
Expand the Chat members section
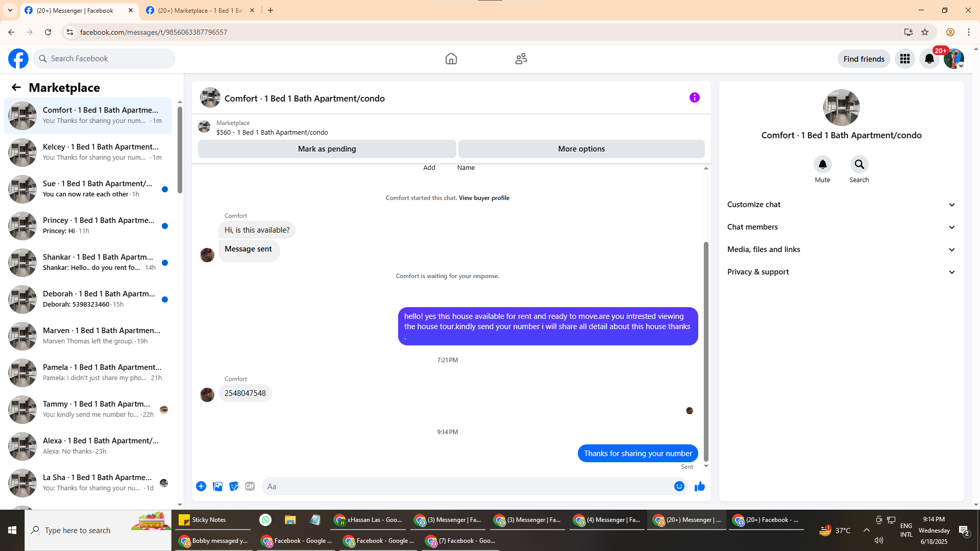click(x=841, y=227)
